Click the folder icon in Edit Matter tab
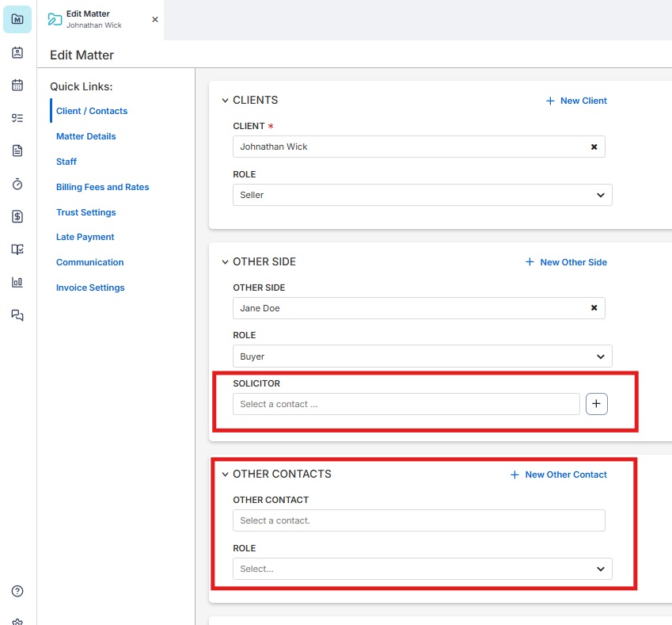 tap(55, 19)
